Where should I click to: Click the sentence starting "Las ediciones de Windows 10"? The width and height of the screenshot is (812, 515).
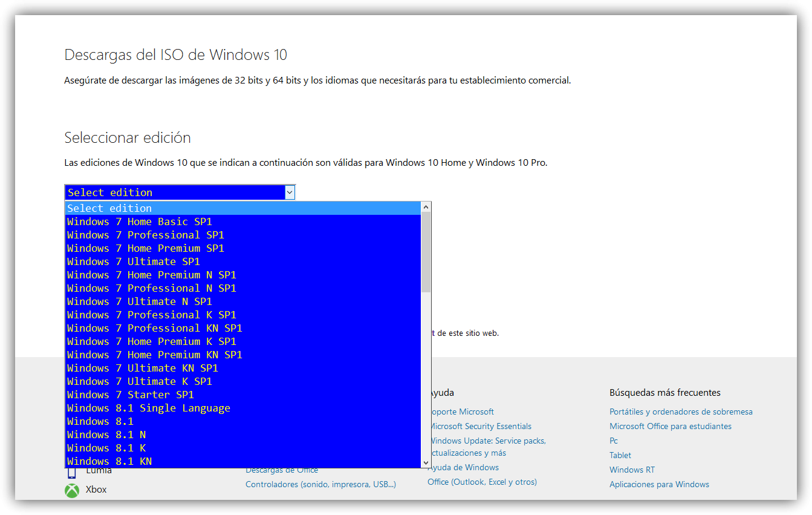306,162
